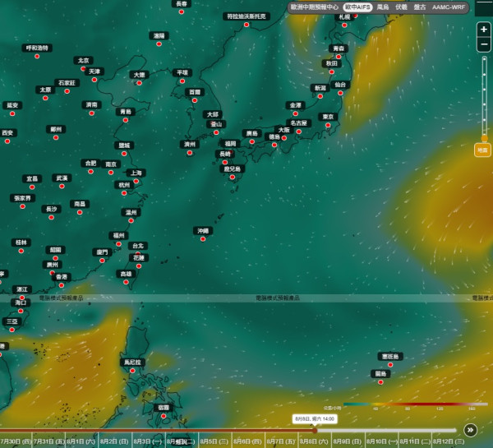
Task: Click the 溫州 city label
Action: click(131, 212)
